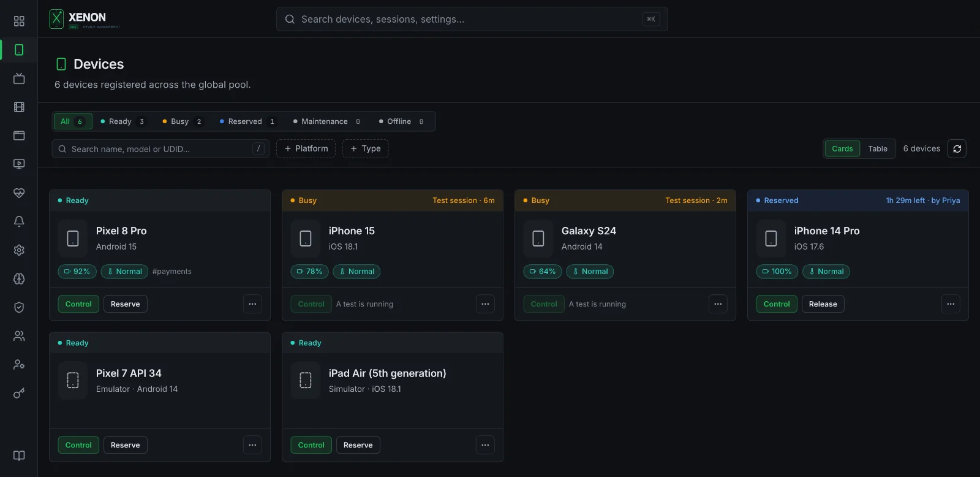Image resolution: width=980 pixels, height=477 pixels.
Task: Filter devices by Reserved status
Action: click(x=247, y=121)
